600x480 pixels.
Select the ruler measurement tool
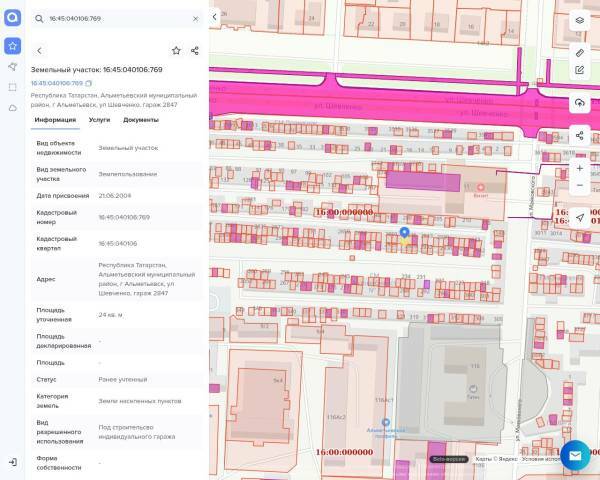[580, 51]
